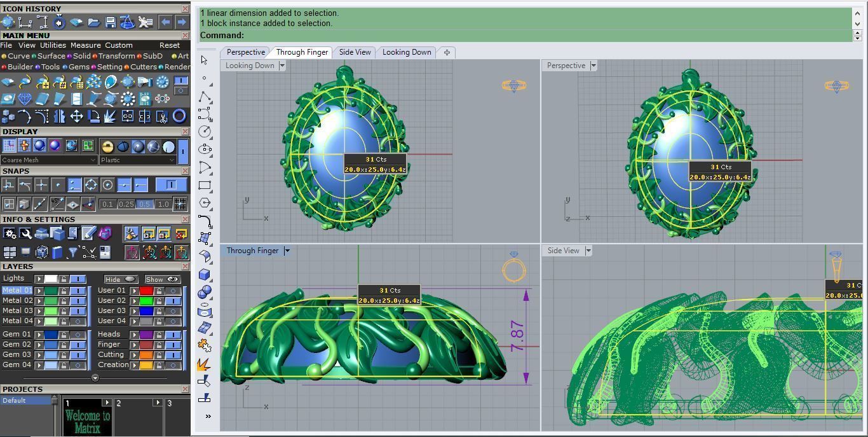This screenshot has width=868, height=437.
Task: Select the 1.0 snap increment button
Action: pyautogui.click(x=163, y=204)
